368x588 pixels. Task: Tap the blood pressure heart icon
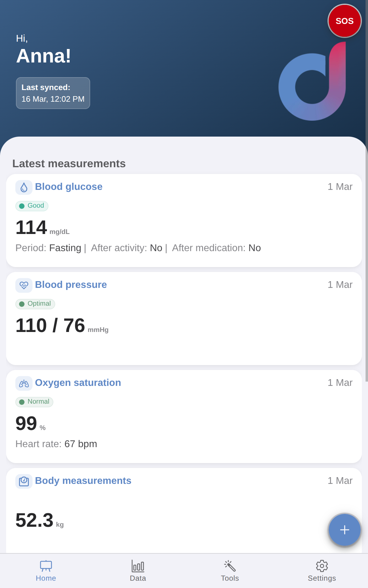pos(24,285)
